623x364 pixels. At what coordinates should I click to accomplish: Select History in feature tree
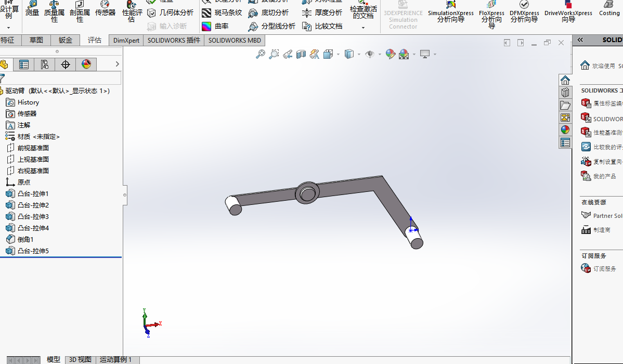tap(28, 102)
